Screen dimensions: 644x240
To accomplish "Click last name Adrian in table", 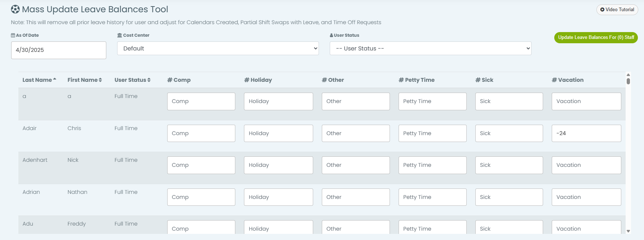I will tap(31, 192).
